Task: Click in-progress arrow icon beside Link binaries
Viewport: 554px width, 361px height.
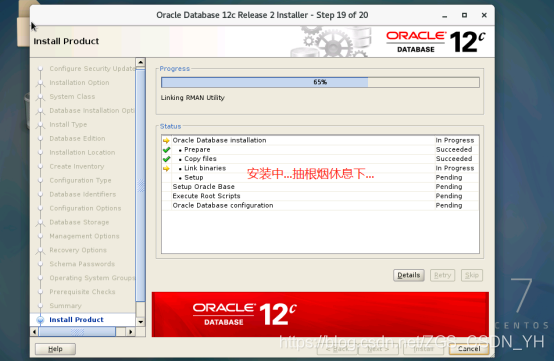Action: (x=166, y=168)
